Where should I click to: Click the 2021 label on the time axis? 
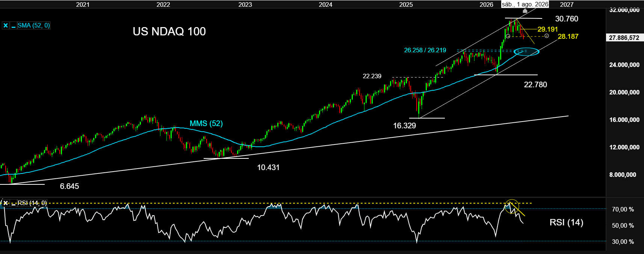83,5
